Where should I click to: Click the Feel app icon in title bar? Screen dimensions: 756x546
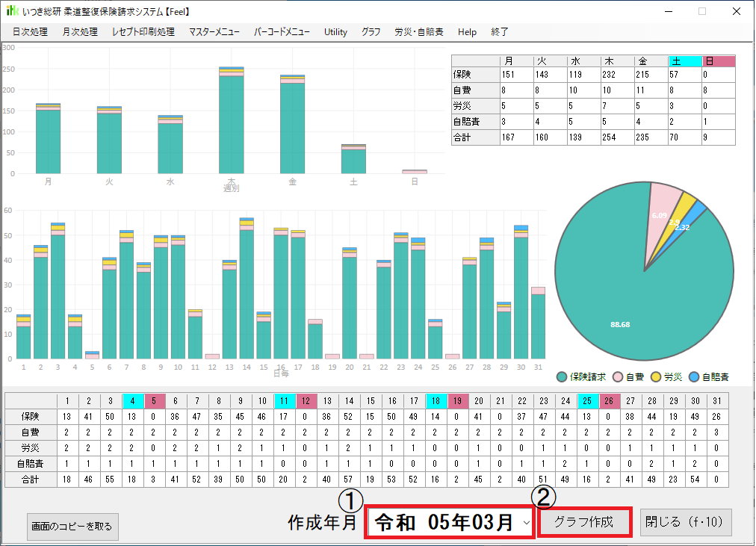(x=13, y=11)
